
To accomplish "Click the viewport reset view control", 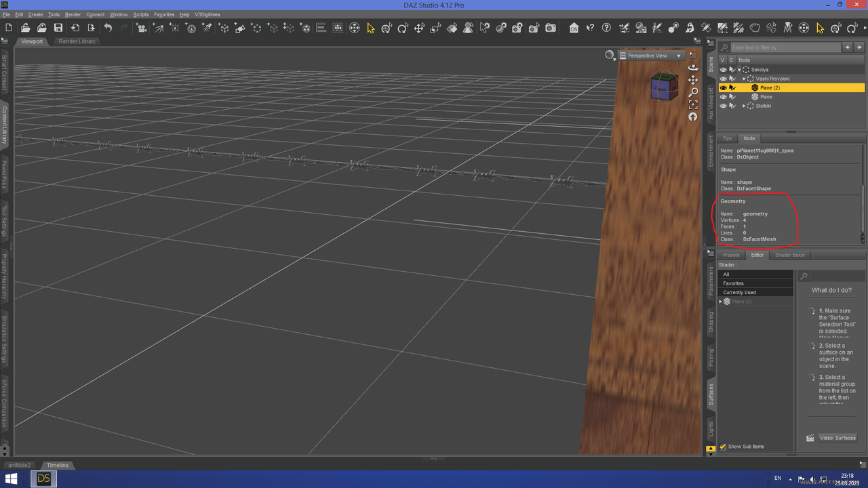I will [693, 117].
